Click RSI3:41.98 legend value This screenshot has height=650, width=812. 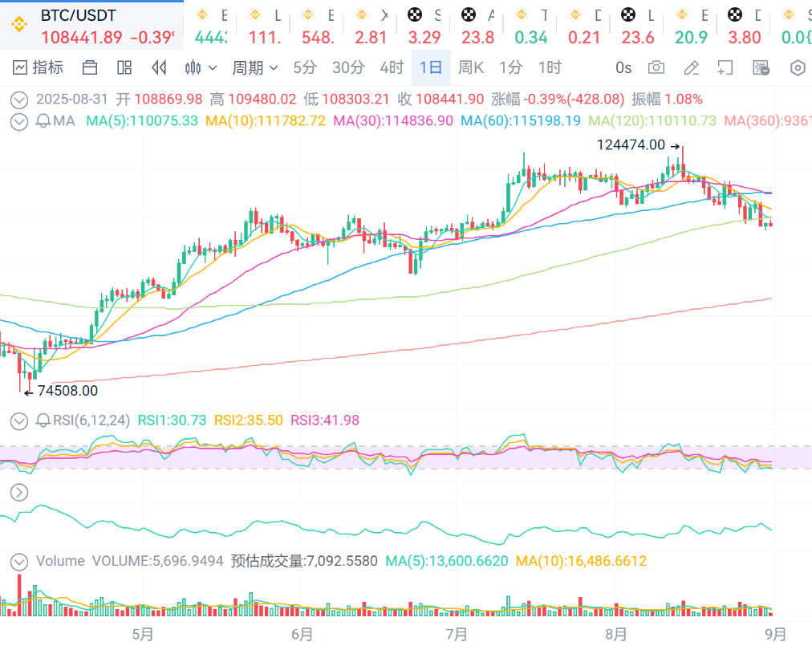click(325, 420)
